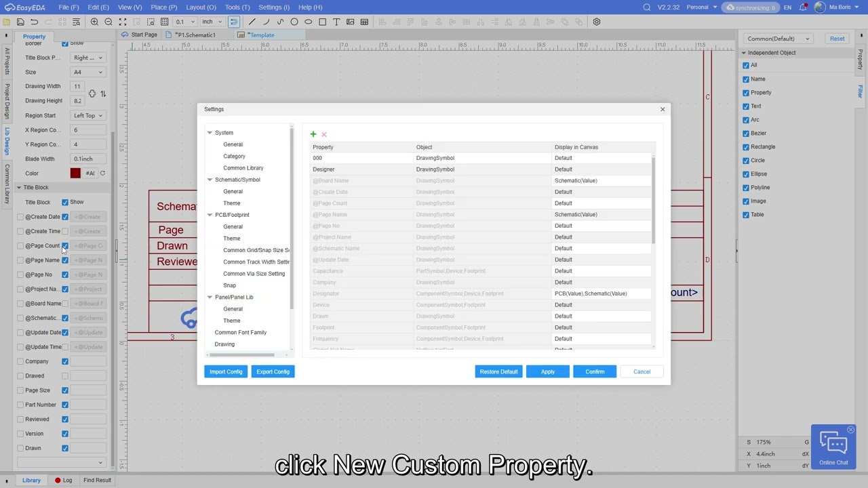Viewport: 868px width, 488px height.
Task: Toggle Title Block Show checkbox
Action: (x=65, y=202)
